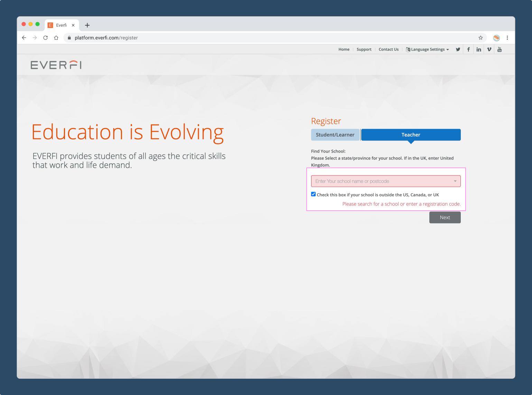The width and height of the screenshot is (532, 395).
Task: Open EVERFI's LinkedIn page icon
Action: coord(479,49)
